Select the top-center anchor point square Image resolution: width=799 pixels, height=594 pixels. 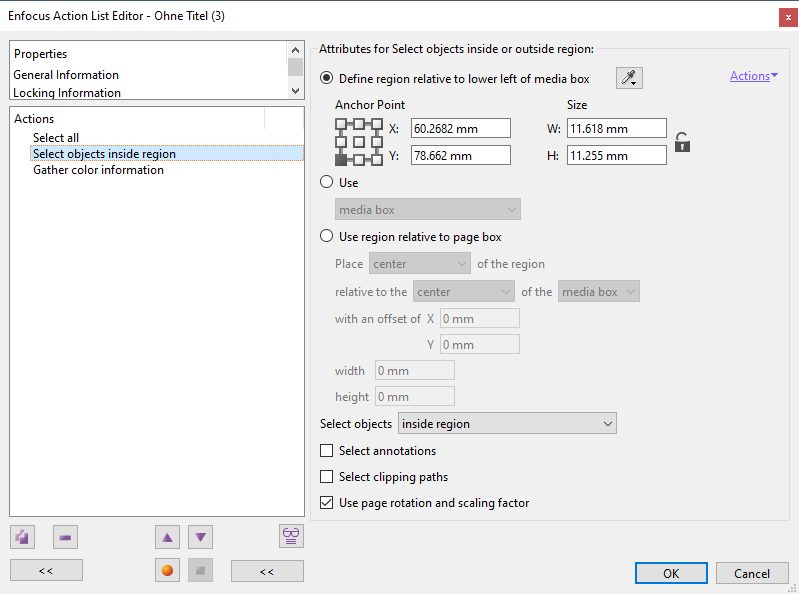point(359,124)
